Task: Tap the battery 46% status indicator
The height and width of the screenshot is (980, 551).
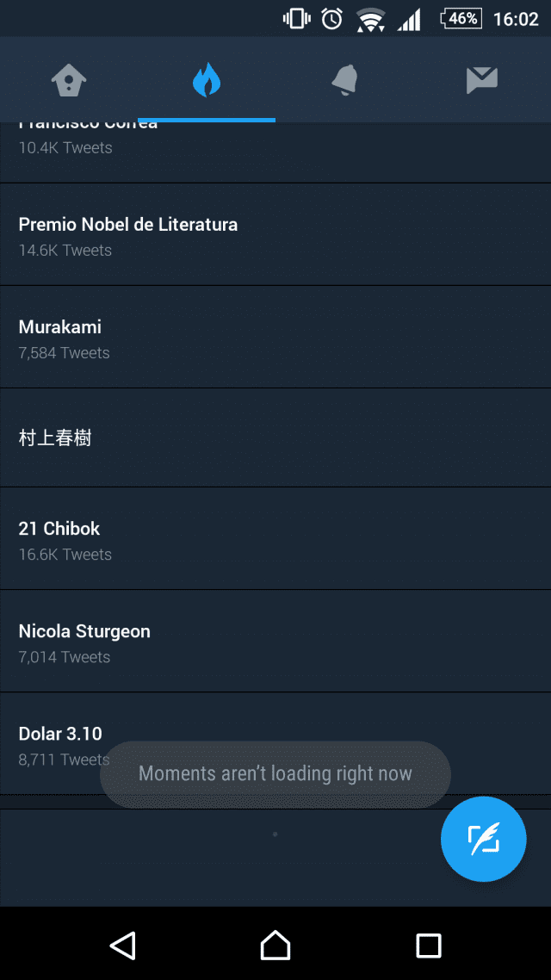Action: 461,19
